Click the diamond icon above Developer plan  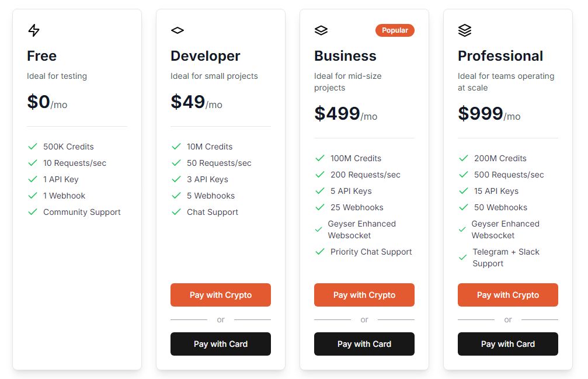(177, 30)
